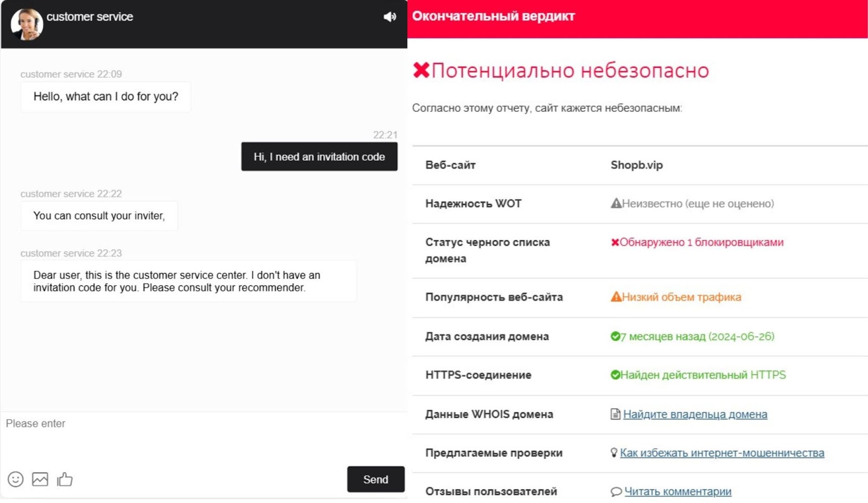Viewport: 868px width, 503px height.
Task: Click the speech bubble comments icon
Action: tap(616, 492)
